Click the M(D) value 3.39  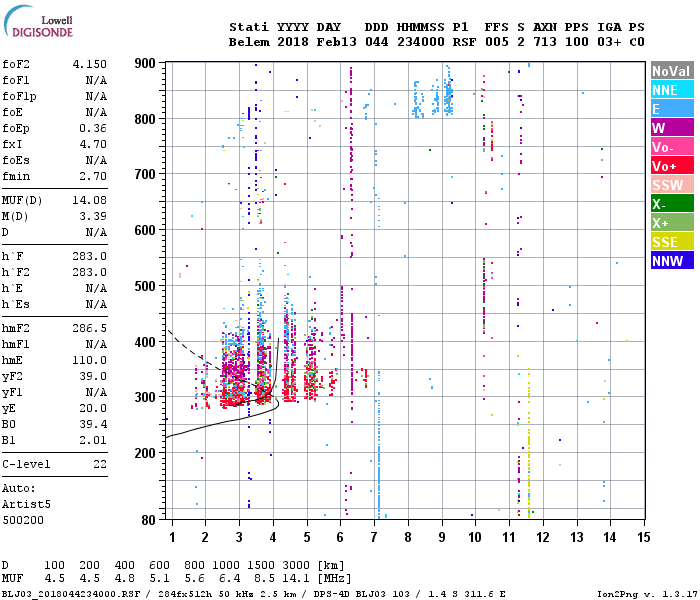coord(93,217)
